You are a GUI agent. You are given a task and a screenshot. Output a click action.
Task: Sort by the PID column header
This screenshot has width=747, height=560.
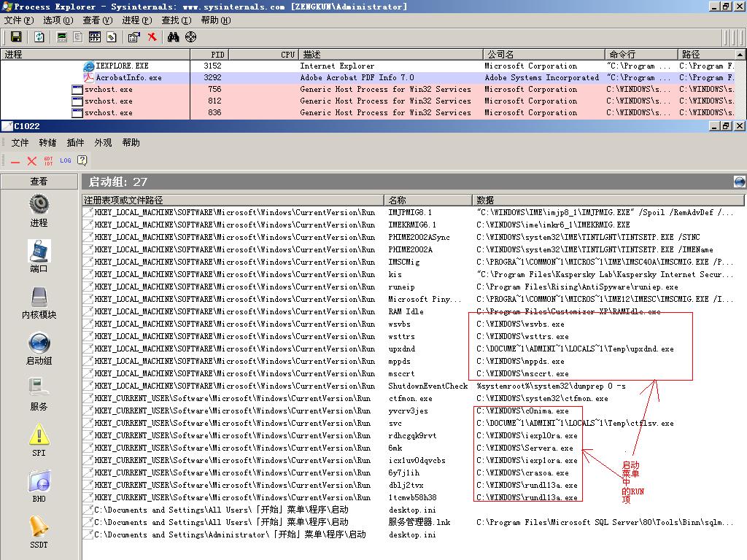(x=217, y=55)
